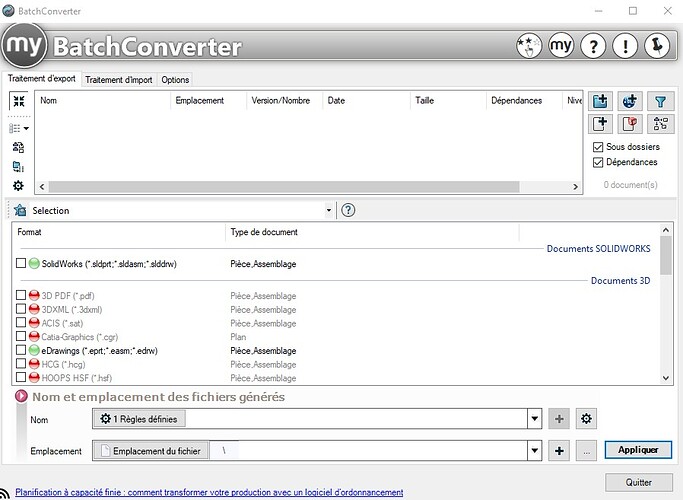Switch to Traitement d'import tab

coord(119,80)
